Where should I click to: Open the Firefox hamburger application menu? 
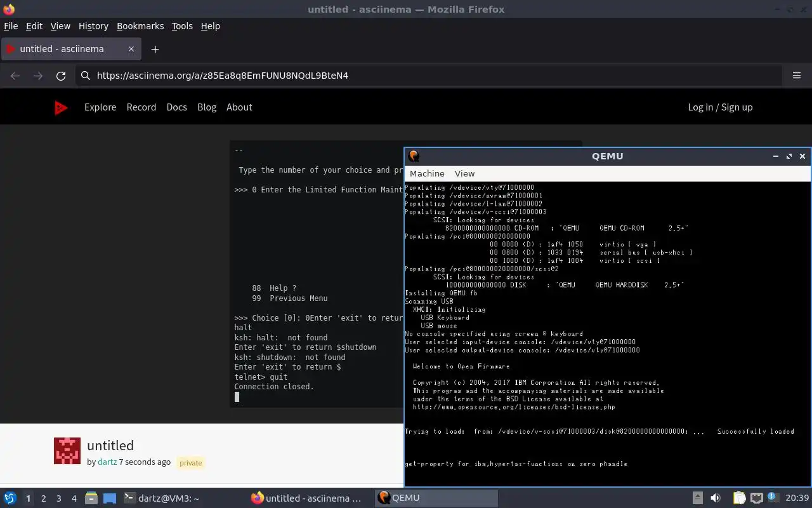(x=797, y=76)
